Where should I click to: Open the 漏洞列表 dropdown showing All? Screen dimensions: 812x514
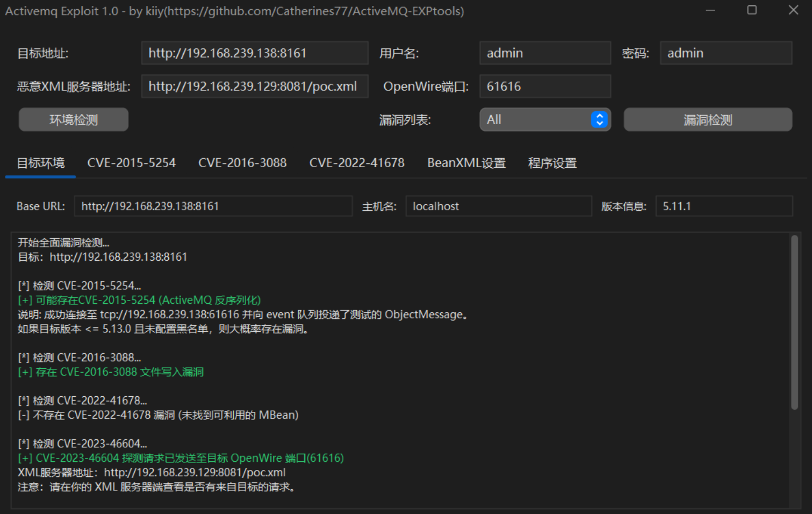(545, 119)
